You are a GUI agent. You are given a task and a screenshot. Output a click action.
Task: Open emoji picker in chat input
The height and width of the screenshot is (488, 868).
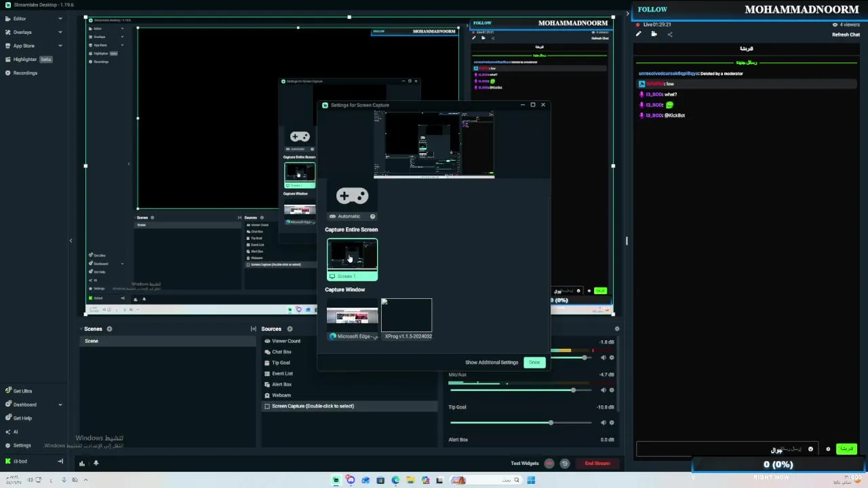coord(810,449)
